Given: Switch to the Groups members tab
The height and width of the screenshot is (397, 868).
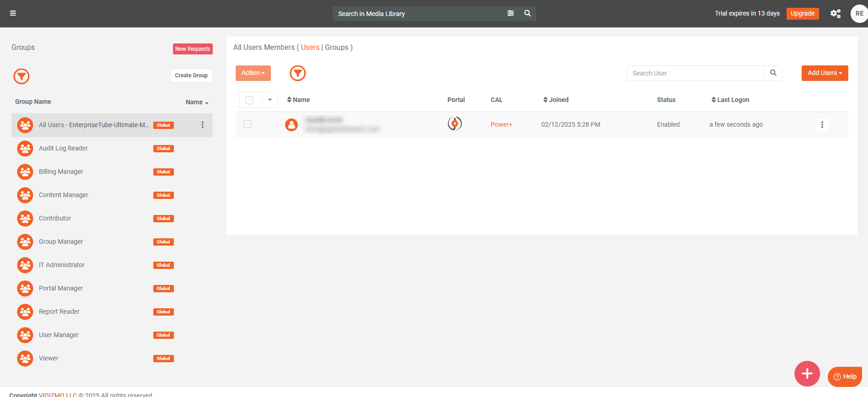Looking at the screenshot, I should pyautogui.click(x=337, y=48).
